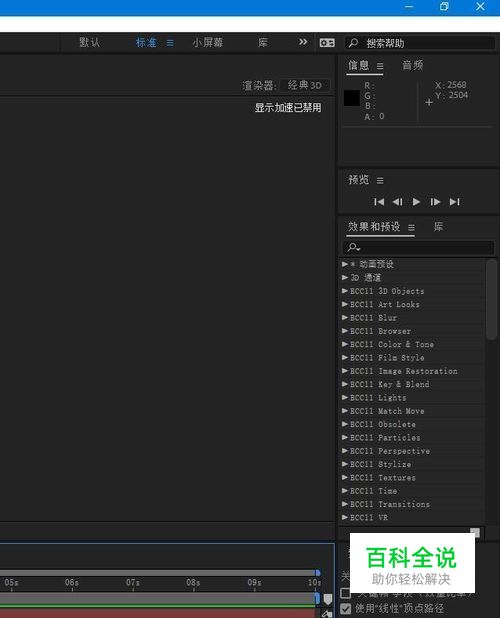This screenshot has height=618, width=500.
Task: Click the black color swatch in 信息 panel
Action: click(352, 98)
